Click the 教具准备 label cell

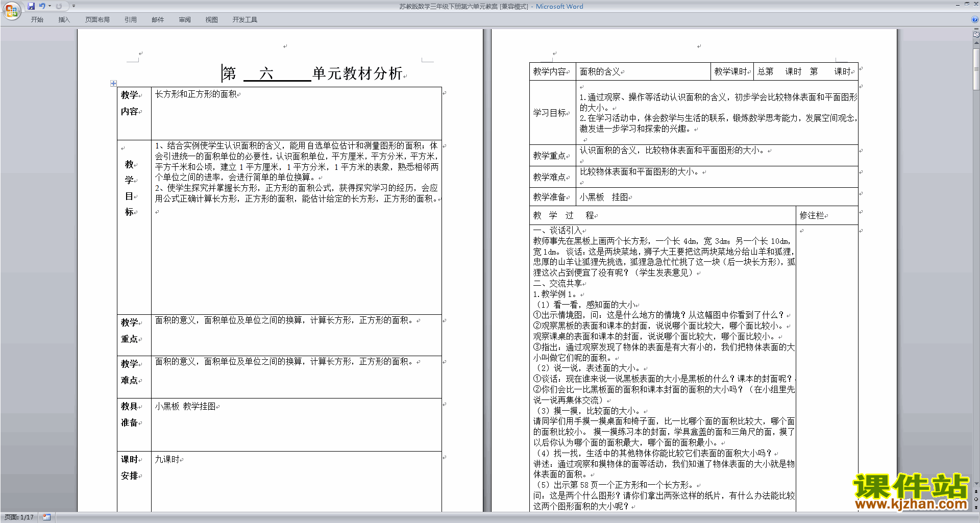(x=134, y=425)
